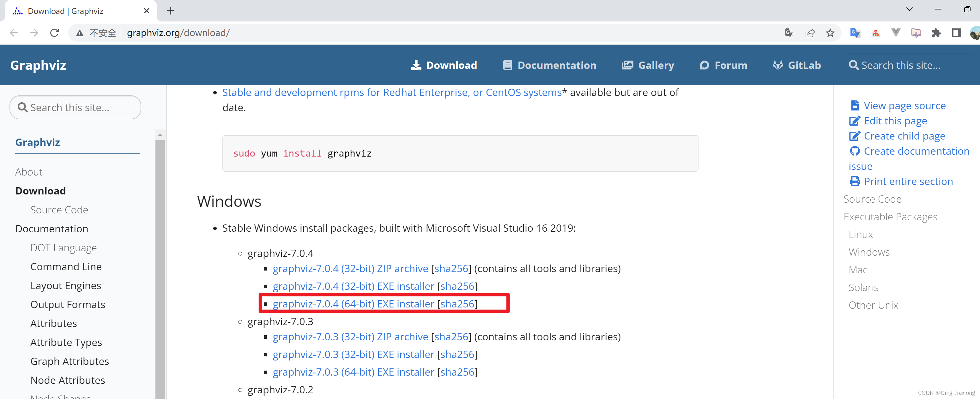This screenshot has width=980, height=399.
Task: Focus the sidebar Search this site field
Action: coord(75,108)
